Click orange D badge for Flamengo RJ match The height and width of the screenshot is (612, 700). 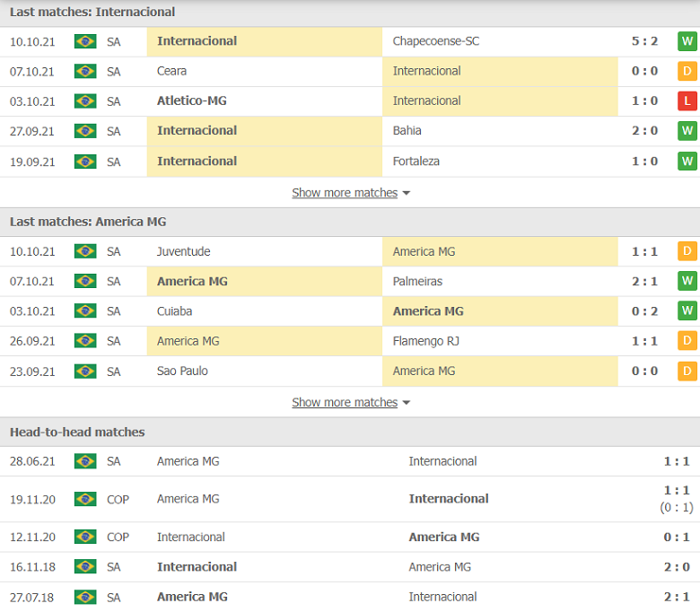(687, 341)
